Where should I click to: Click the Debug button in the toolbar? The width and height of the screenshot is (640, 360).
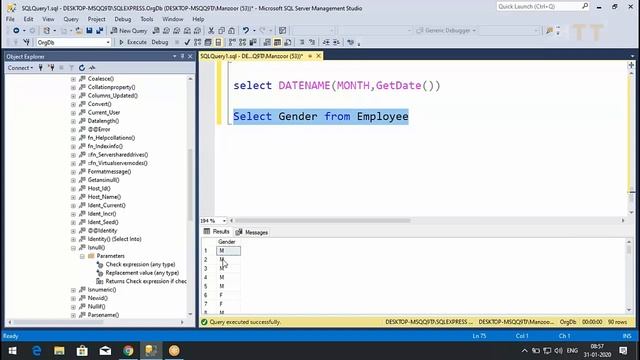pos(160,42)
